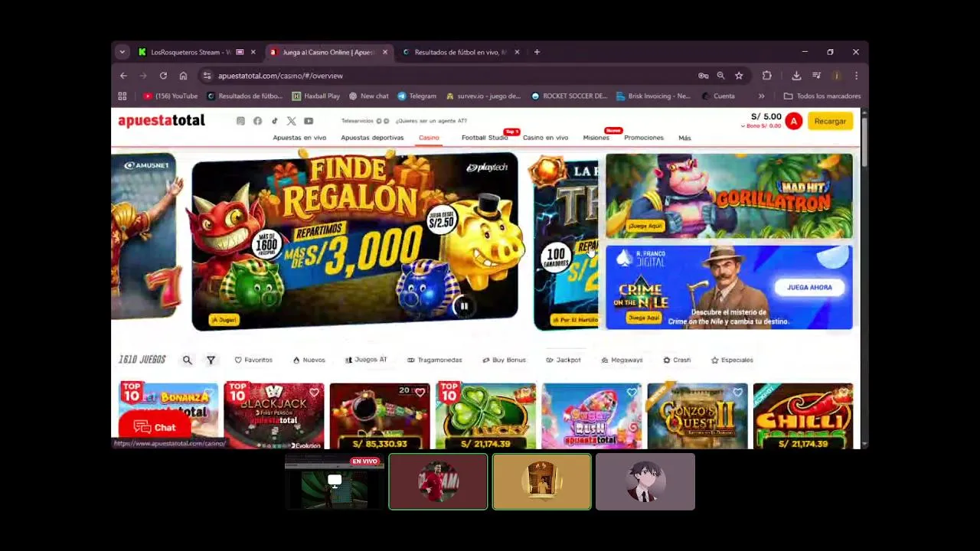Open Apuestas en vivo section
The height and width of the screenshot is (551, 980).
[299, 138]
